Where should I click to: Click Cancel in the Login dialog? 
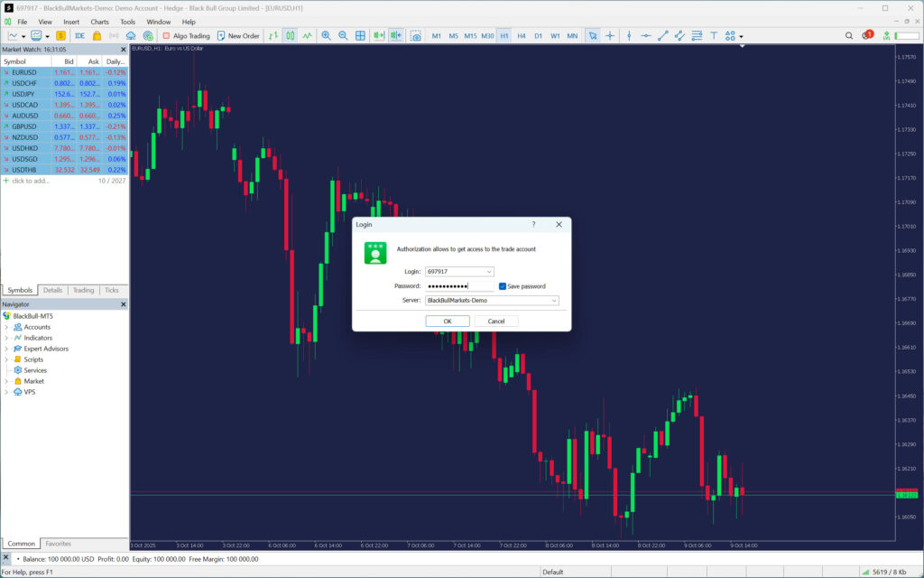(496, 321)
